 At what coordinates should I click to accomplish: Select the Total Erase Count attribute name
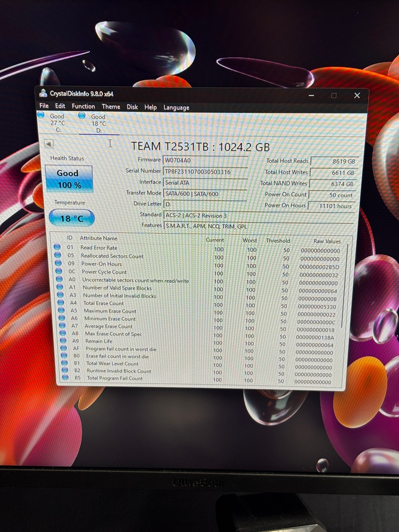pyautogui.click(x=104, y=303)
